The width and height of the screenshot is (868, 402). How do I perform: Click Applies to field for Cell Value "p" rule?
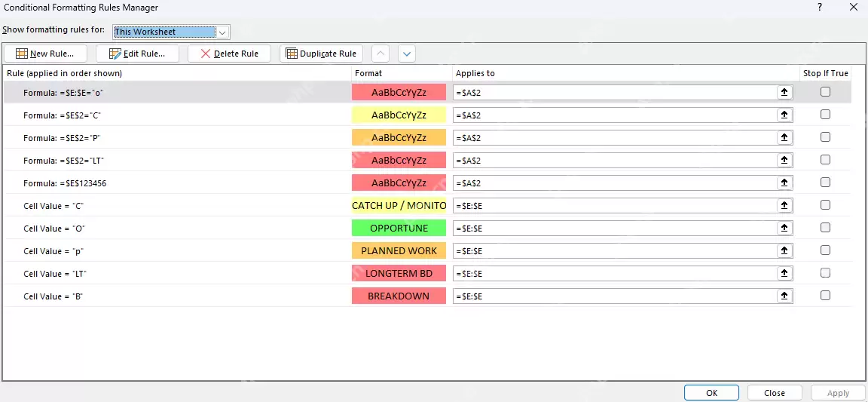[615, 251]
